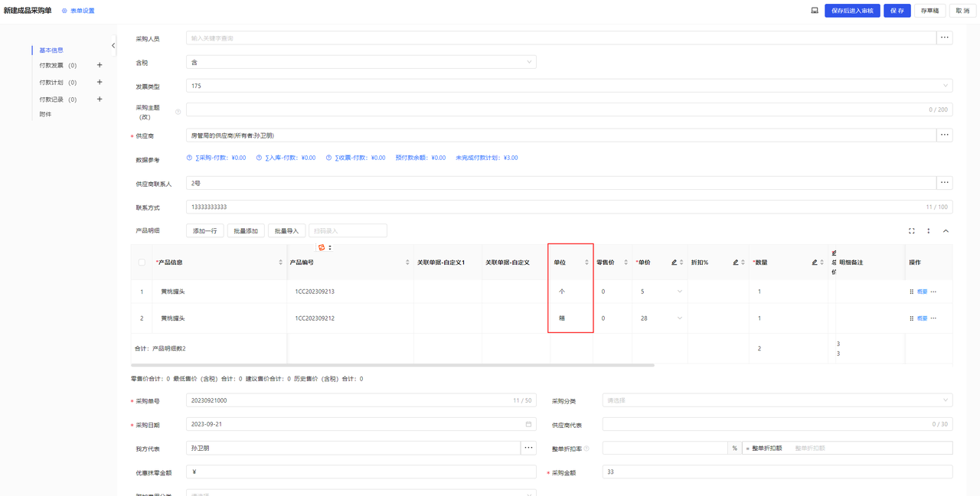Click help icon before ∑入库-付款
This screenshot has height=496, width=980.
[260, 158]
